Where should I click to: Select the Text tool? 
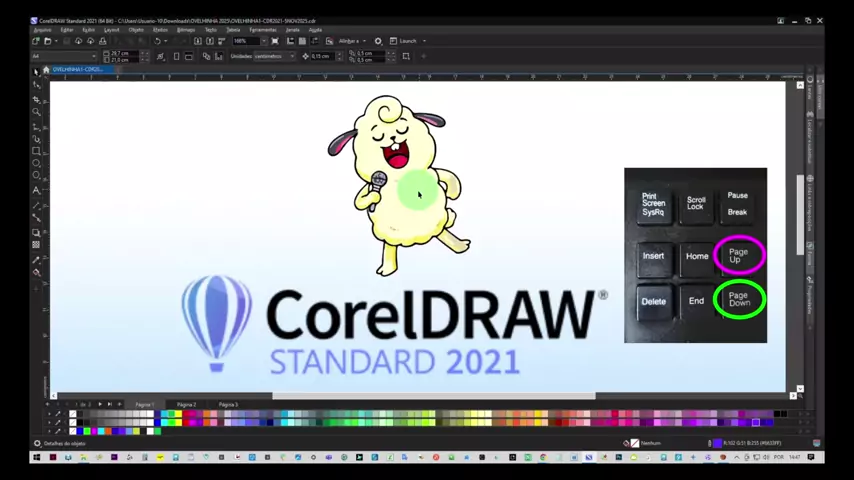36,190
